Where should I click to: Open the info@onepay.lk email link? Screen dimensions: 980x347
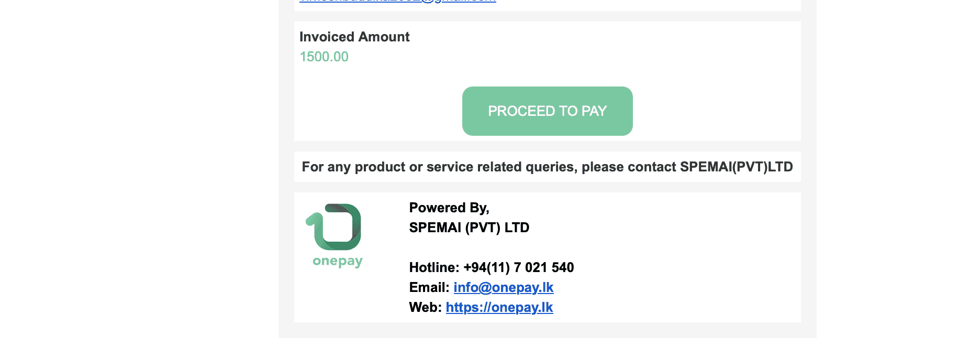[x=503, y=287]
